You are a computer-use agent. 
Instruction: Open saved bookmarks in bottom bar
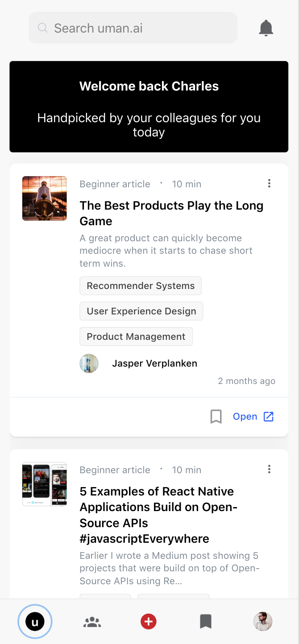point(206,621)
